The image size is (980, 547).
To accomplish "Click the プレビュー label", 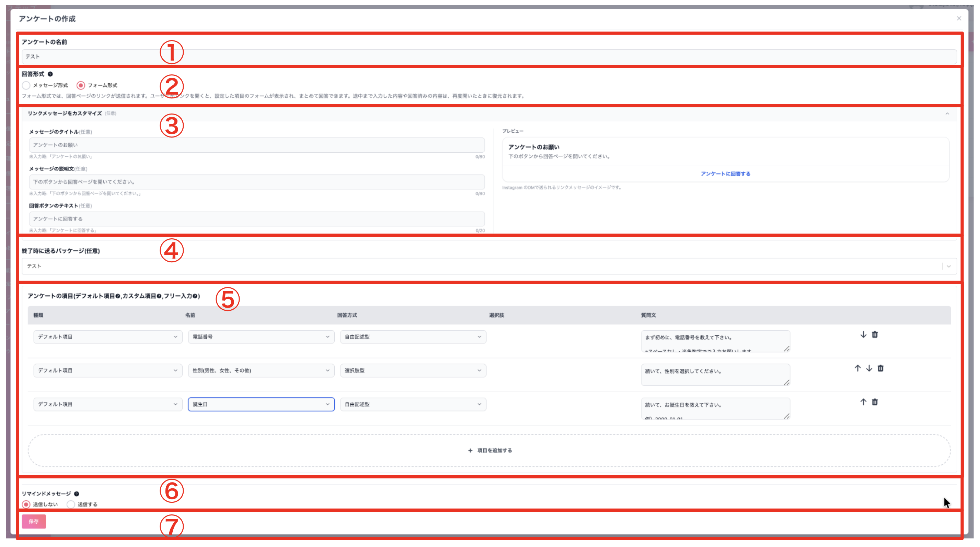I will pos(512,131).
